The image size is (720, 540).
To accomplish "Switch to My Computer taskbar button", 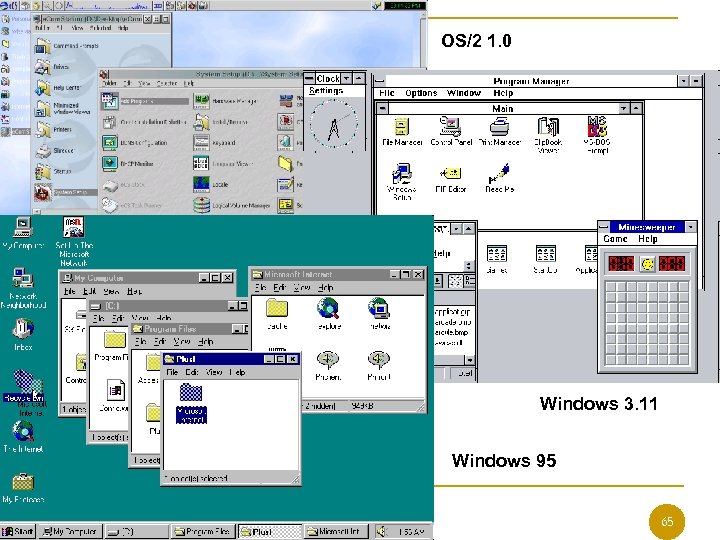I will [70, 532].
